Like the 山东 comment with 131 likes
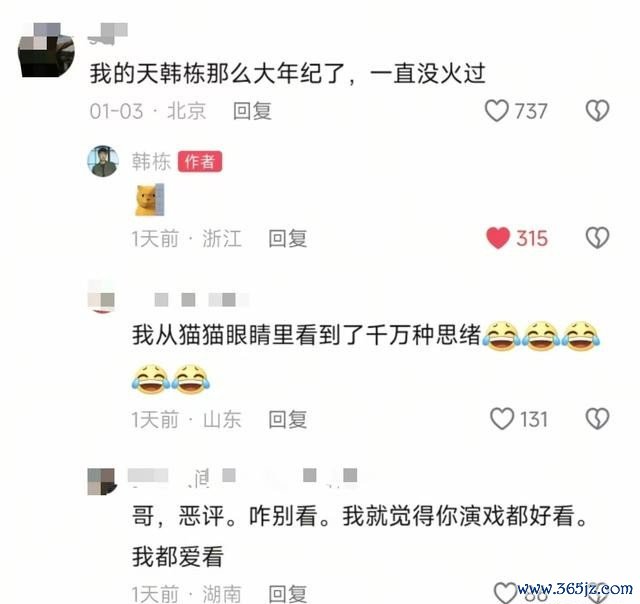The image size is (640, 604). pyautogui.click(x=502, y=419)
